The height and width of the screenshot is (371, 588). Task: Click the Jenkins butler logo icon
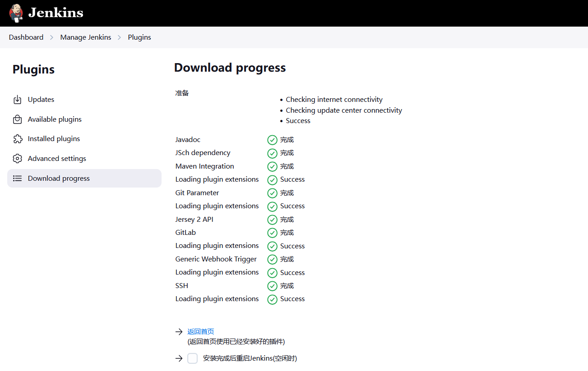click(x=16, y=13)
